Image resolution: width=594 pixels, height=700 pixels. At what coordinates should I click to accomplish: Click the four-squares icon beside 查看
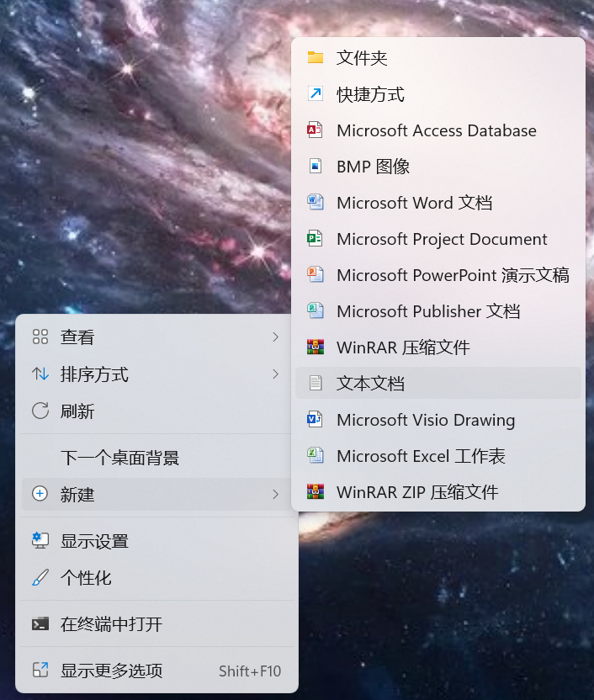[40, 337]
